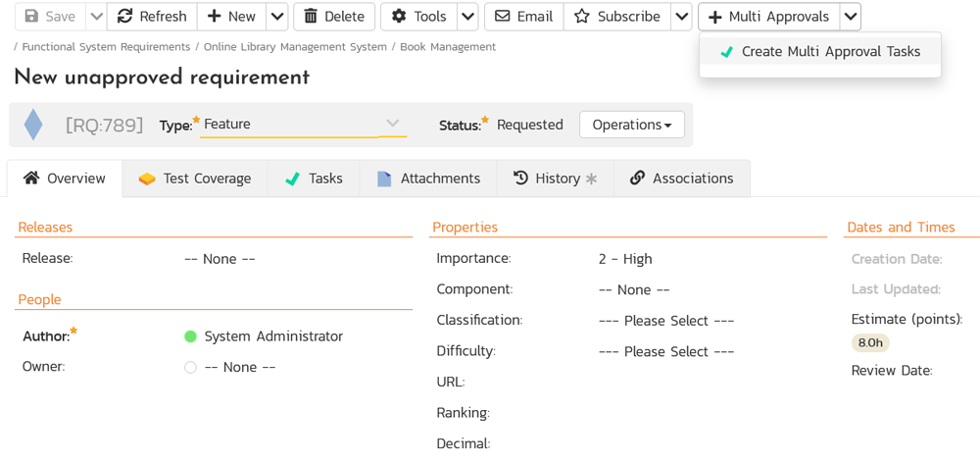Select the Owner None field

[239, 367]
